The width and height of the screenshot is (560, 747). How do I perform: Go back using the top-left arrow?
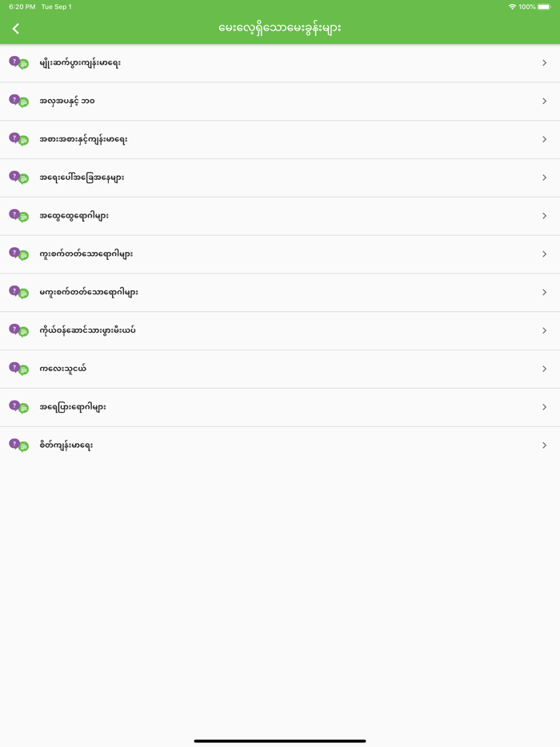pos(15,29)
